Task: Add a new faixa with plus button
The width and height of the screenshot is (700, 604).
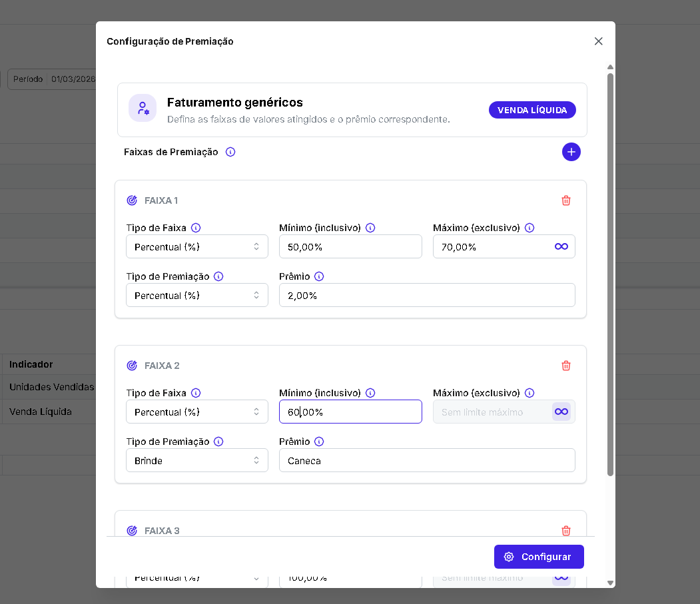Action: 571,152
